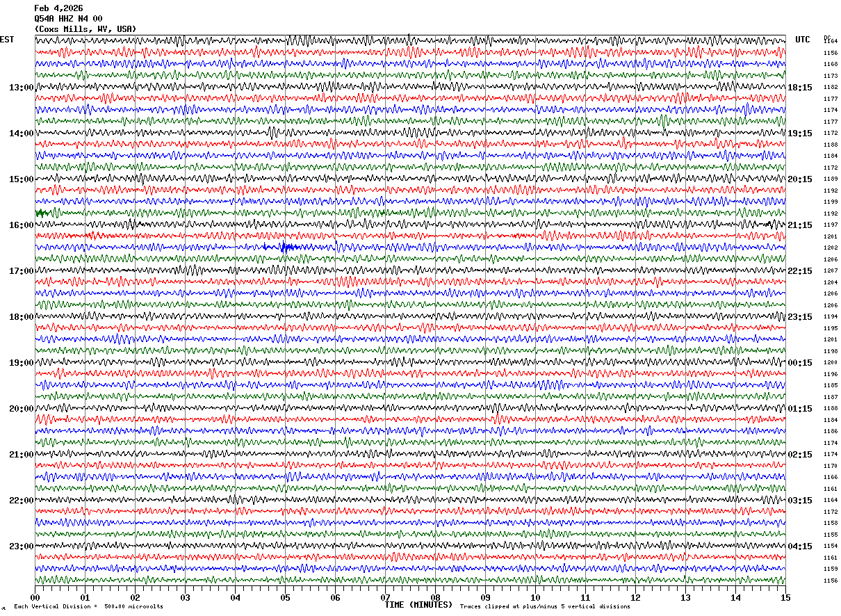Select minute 10 tick label on time axis
The width and height of the screenshot is (841, 616).
coord(535,597)
